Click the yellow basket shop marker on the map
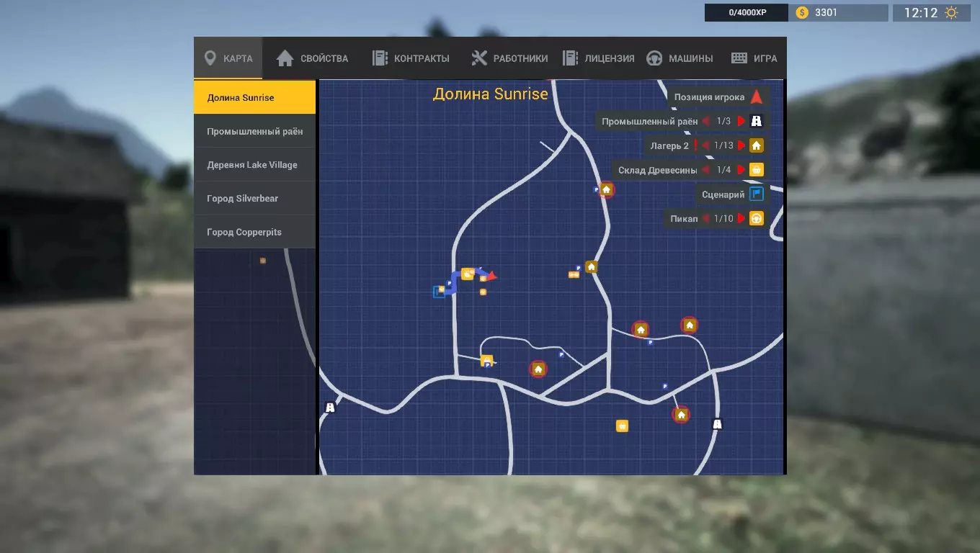This screenshot has height=553, width=980. (x=622, y=426)
